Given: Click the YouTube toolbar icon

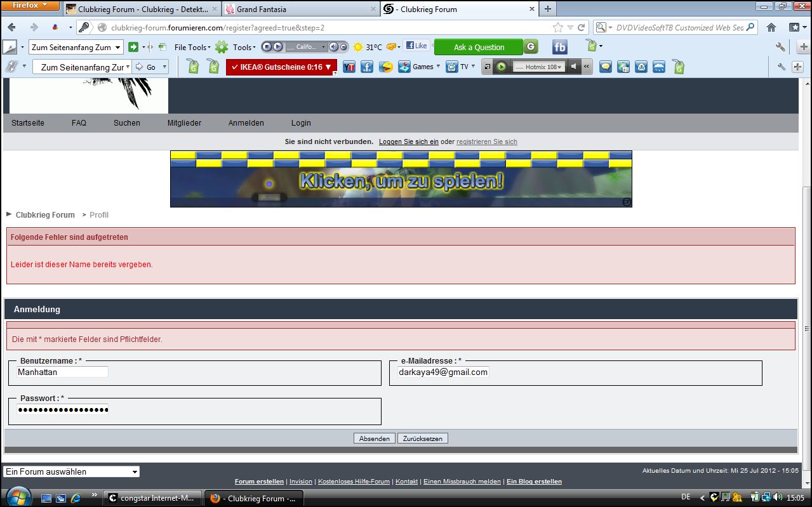Looking at the screenshot, I should tap(349, 67).
